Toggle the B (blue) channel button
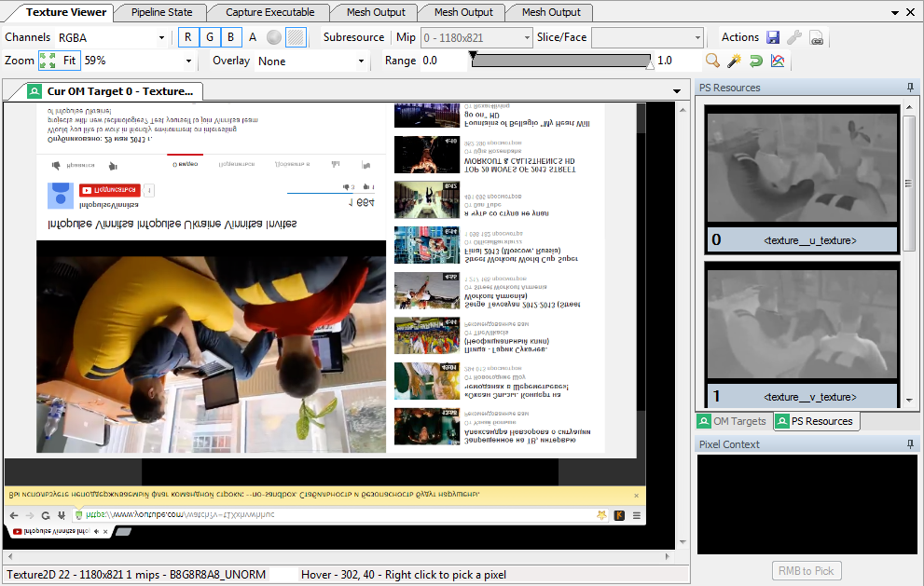The height and width of the screenshot is (586, 924). (x=231, y=37)
